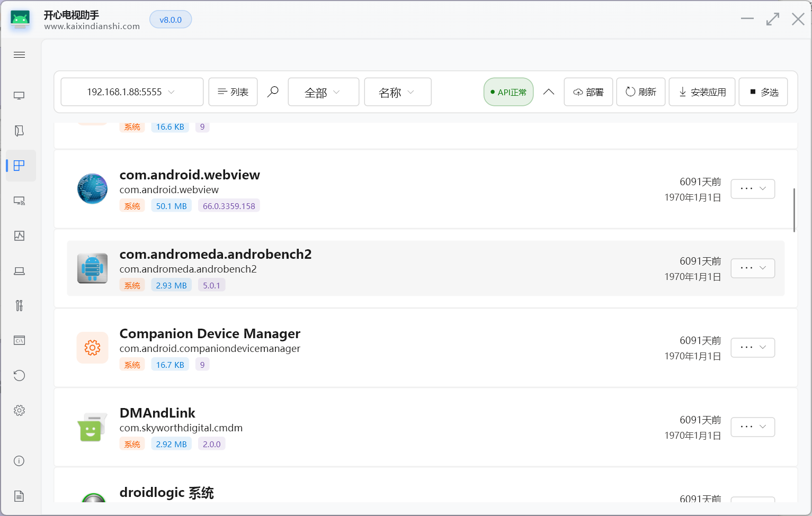Click the app list vertical scrollbar
The height and width of the screenshot is (516, 812).
click(x=794, y=210)
